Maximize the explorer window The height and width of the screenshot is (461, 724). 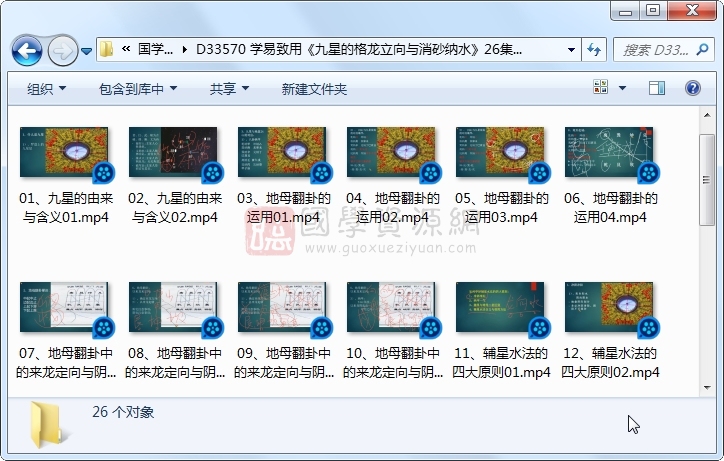pyautogui.click(x=653, y=11)
